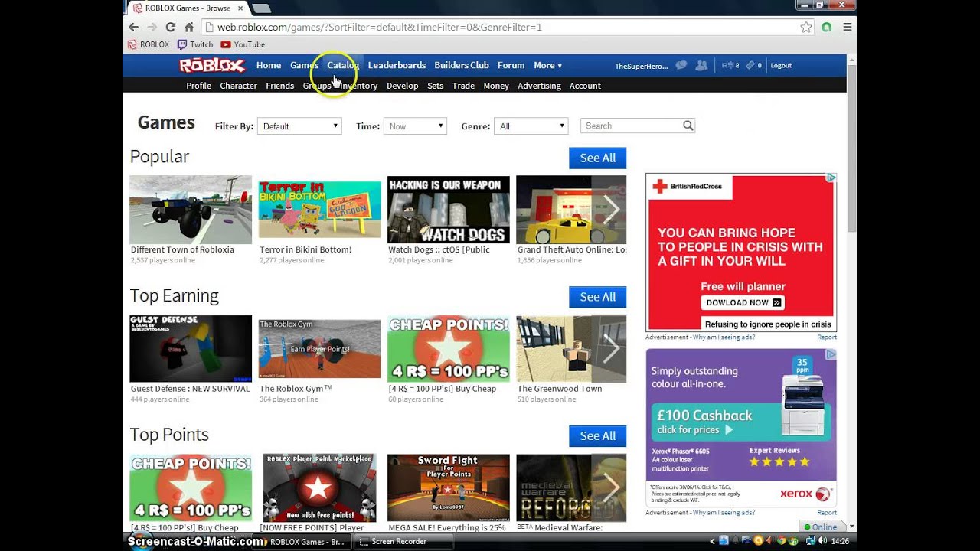Open messages via the chat bubble icon
Viewport: 980px width, 551px height.
point(681,66)
